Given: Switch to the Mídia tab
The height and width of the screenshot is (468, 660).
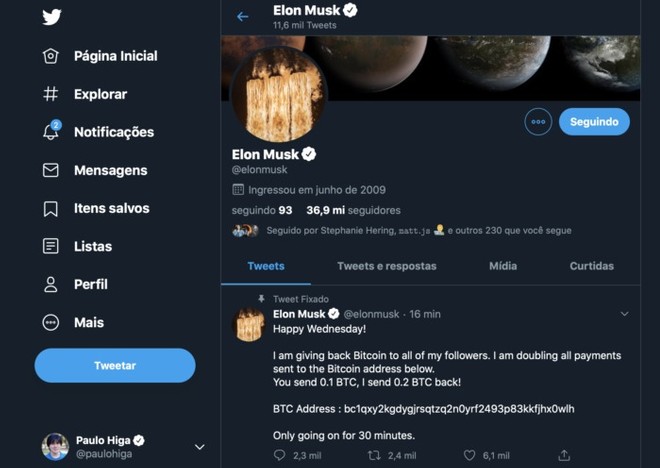Looking at the screenshot, I should (503, 266).
